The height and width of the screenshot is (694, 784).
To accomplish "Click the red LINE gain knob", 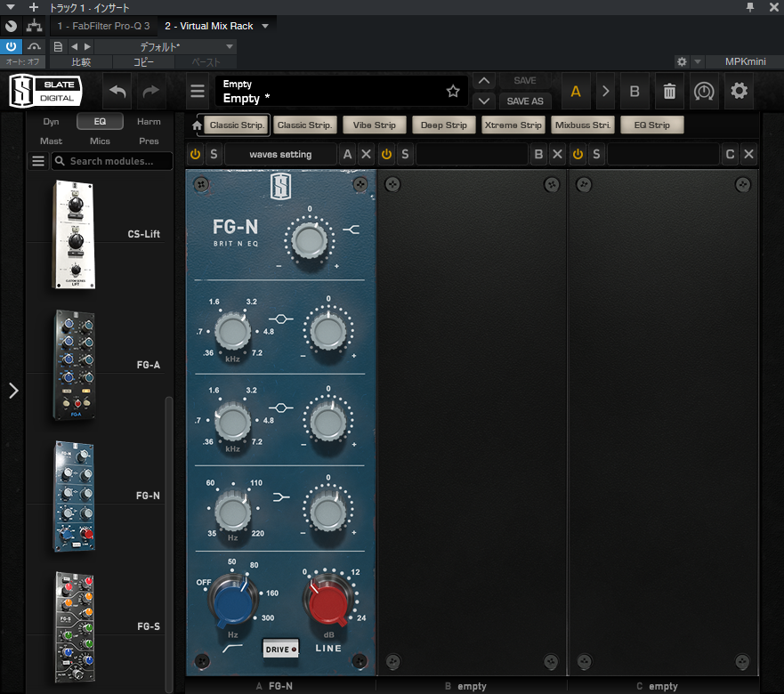I will click(327, 600).
